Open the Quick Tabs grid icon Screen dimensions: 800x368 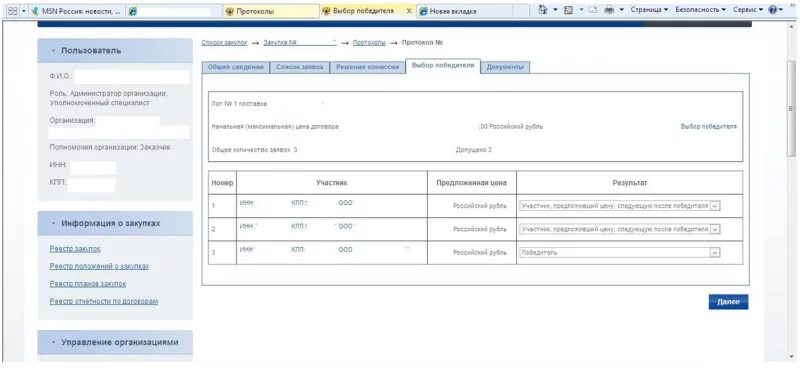pos(12,10)
